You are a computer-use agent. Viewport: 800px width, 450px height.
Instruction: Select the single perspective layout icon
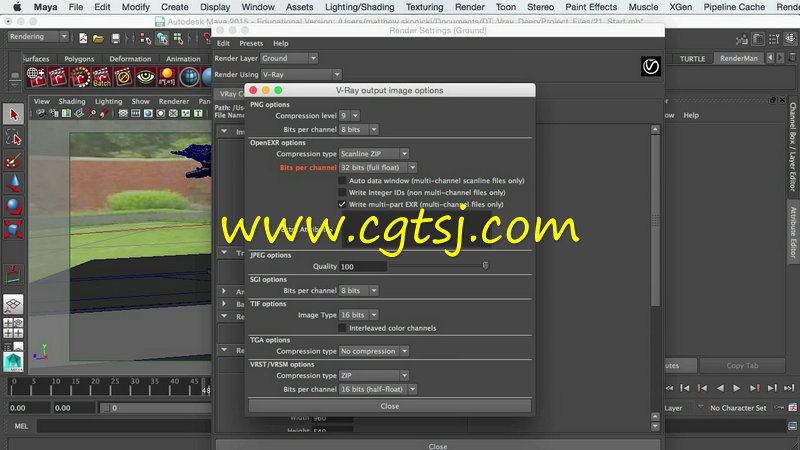pos(13,305)
